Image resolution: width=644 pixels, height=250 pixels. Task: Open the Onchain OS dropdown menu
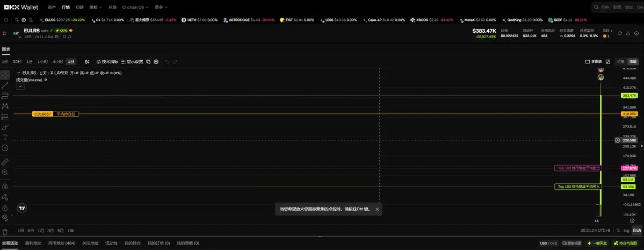click(x=136, y=7)
